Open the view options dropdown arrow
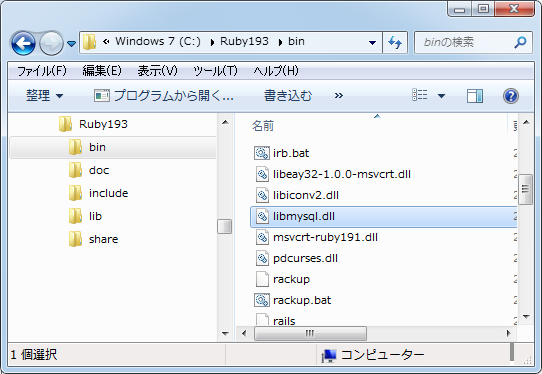 point(441,96)
